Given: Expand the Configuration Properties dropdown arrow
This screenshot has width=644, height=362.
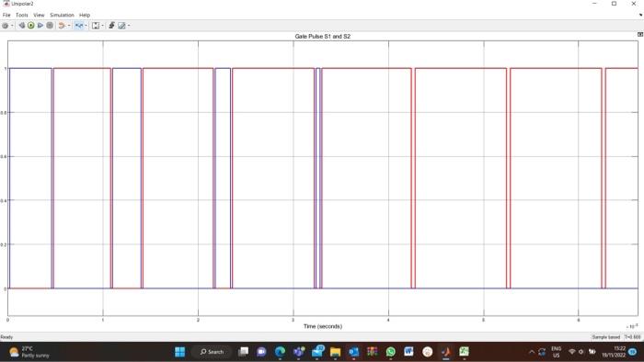Looking at the screenshot, I should (12, 26).
